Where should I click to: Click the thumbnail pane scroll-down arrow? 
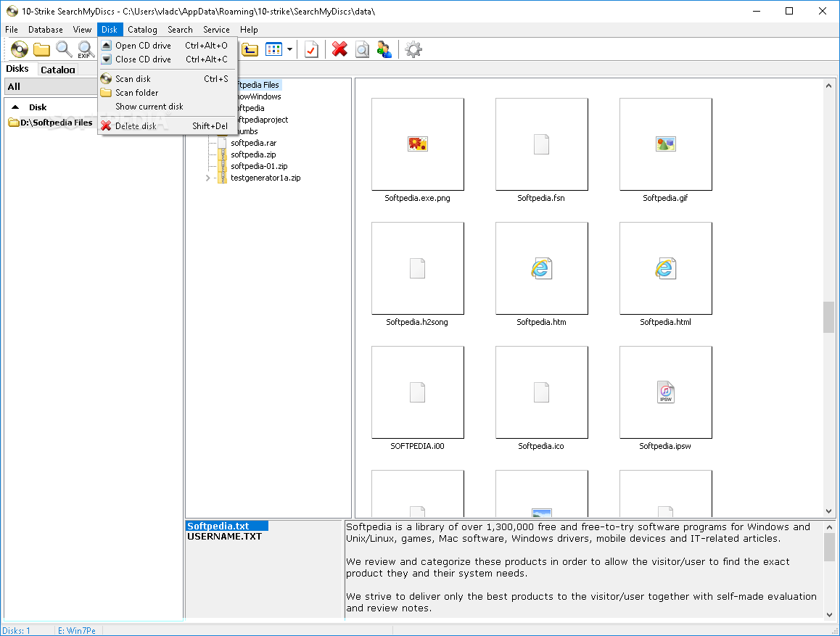click(828, 511)
